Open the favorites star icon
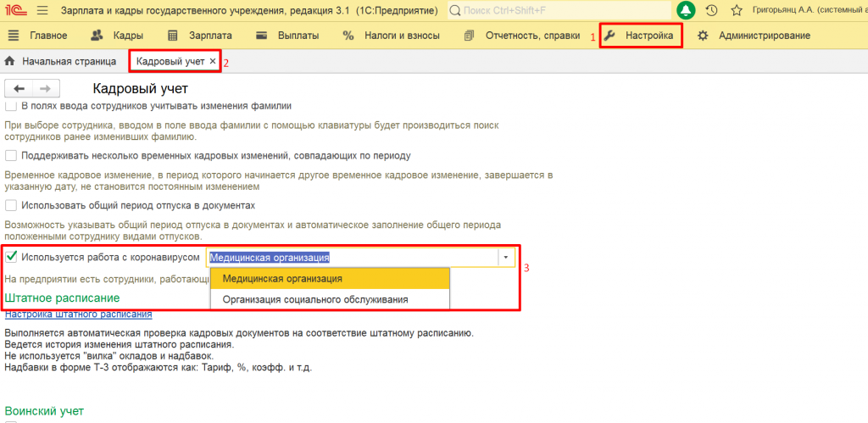The image size is (868, 423). click(x=737, y=10)
